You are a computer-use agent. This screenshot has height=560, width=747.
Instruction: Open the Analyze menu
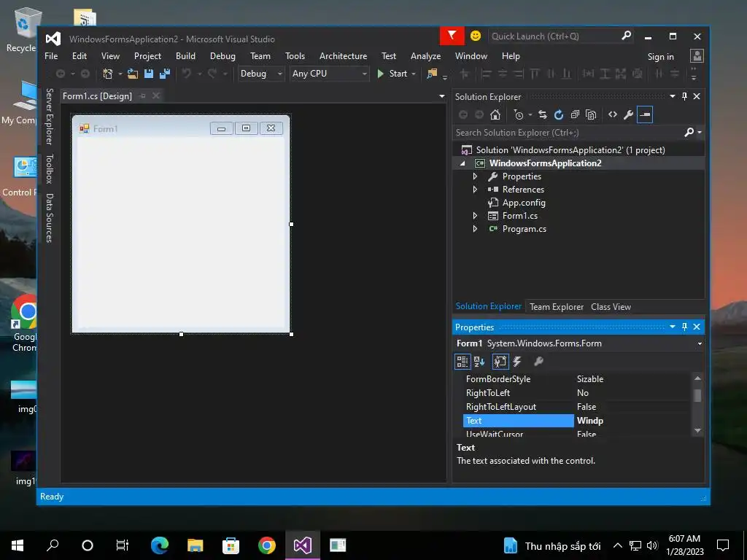[x=425, y=56]
